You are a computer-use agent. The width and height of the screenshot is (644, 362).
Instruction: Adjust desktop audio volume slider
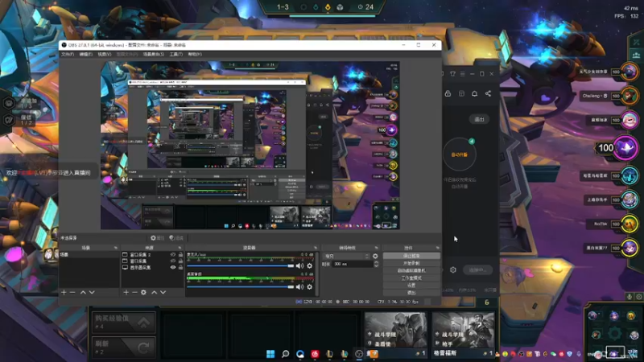pos(240,287)
